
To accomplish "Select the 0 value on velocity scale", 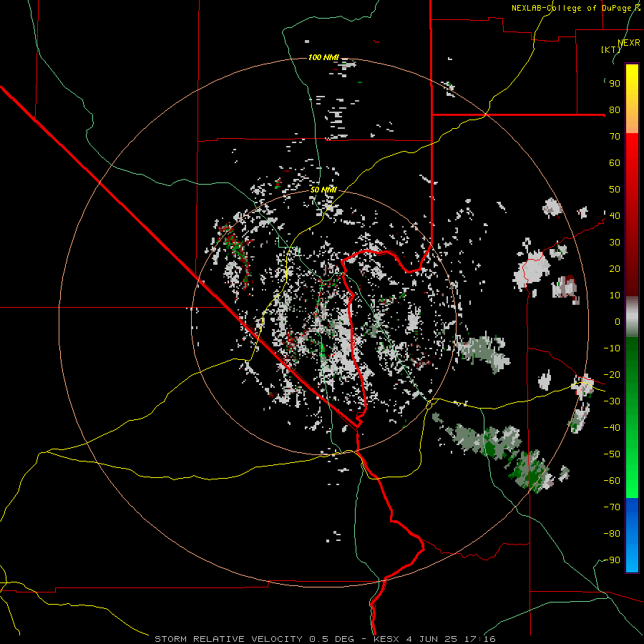I will (x=618, y=322).
